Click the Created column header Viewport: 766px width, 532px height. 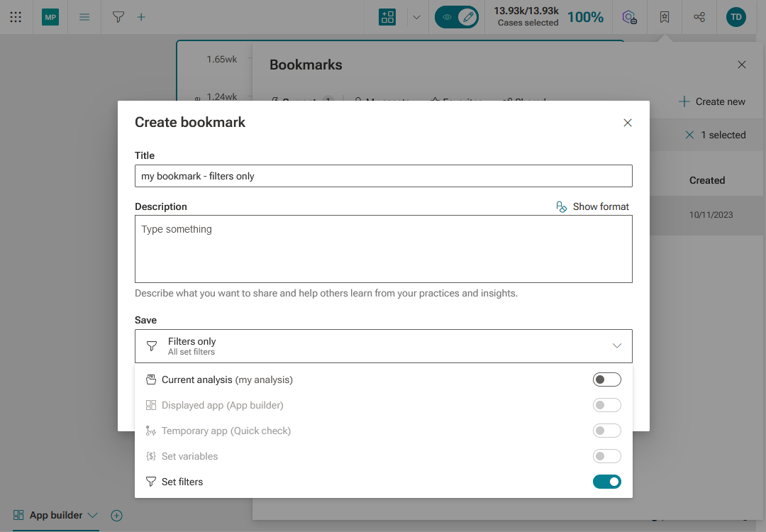click(707, 180)
